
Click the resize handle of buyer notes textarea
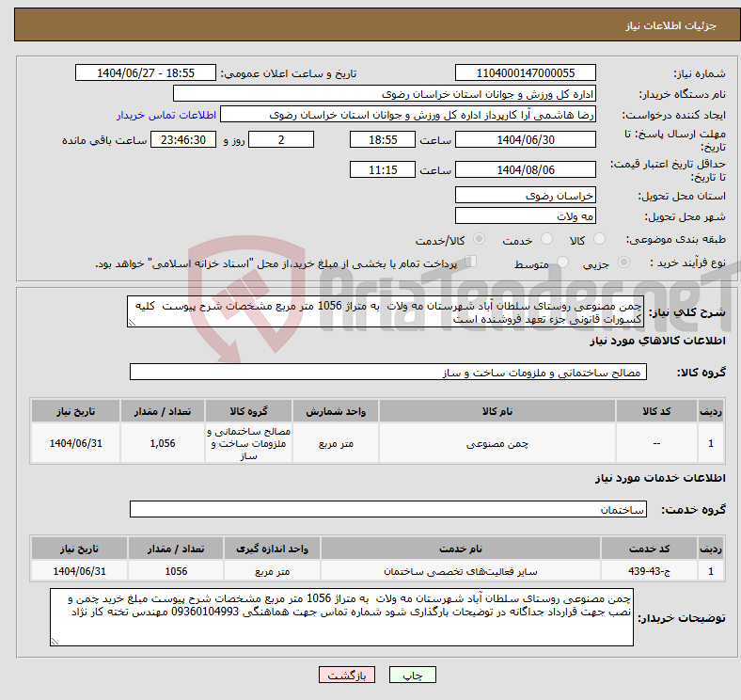click(55, 642)
